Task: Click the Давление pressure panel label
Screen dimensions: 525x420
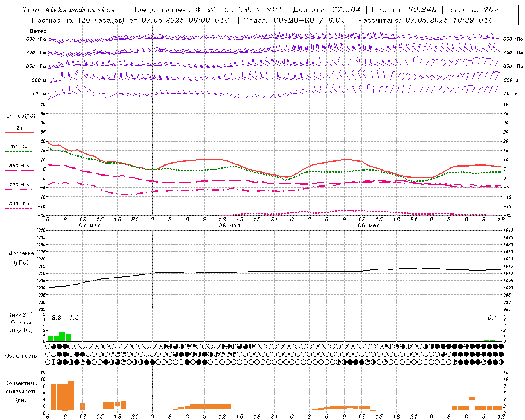Action: click(x=21, y=253)
